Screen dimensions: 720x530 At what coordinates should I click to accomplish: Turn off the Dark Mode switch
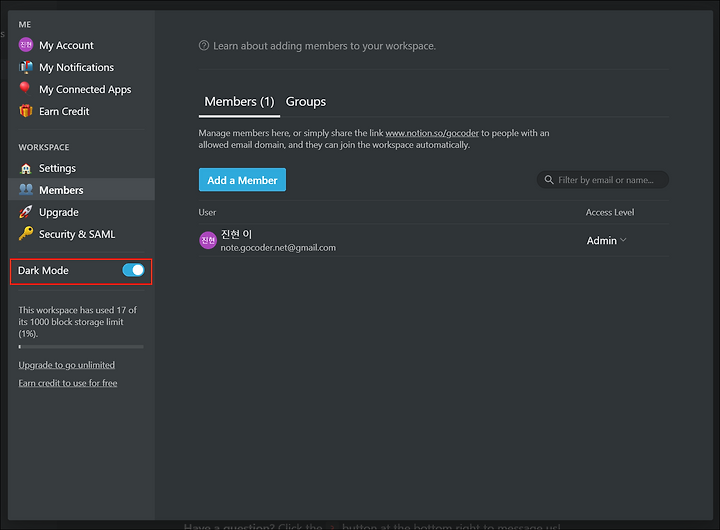coord(133,270)
